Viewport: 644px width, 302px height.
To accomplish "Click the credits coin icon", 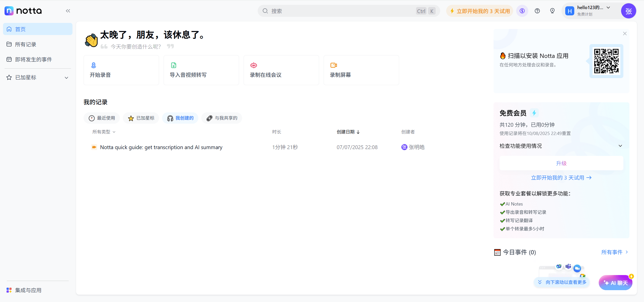I will [x=522, y=11].
